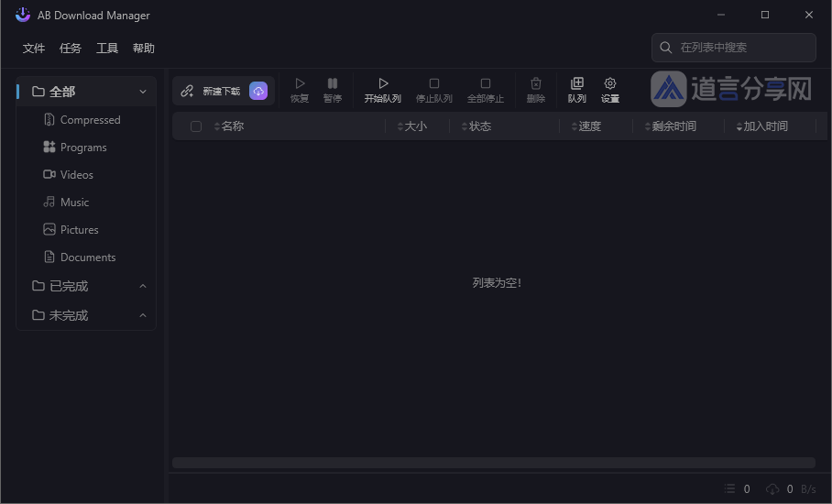Click the Pictures image icon
The width and height of the screenshot is (832, 504).
tap(49, 229)
